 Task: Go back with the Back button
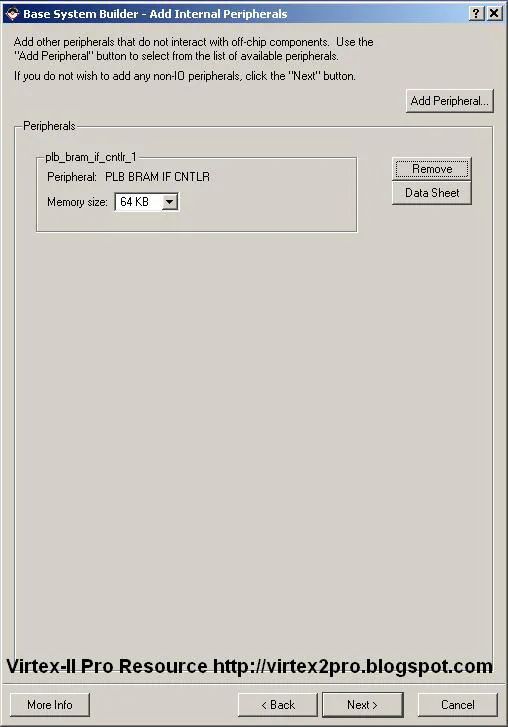278,705
